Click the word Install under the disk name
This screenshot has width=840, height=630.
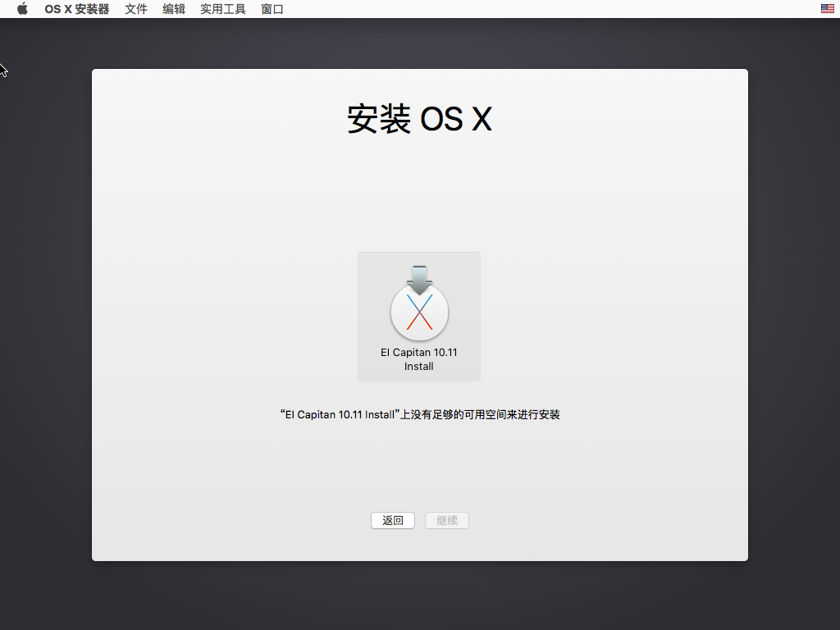point(419,367)
